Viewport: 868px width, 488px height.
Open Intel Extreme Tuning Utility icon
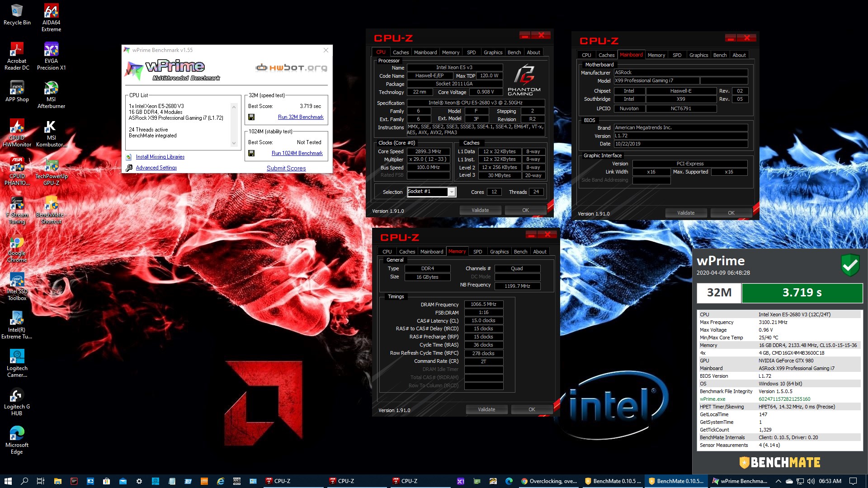point(17,325)
